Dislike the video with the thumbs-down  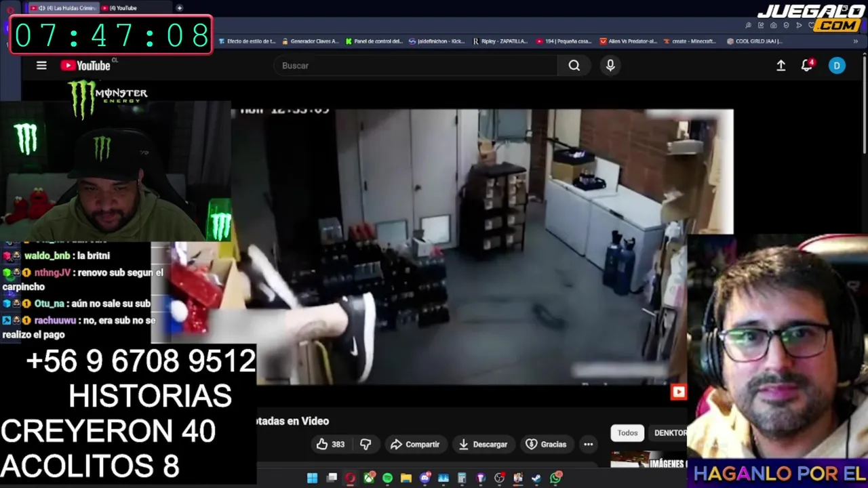pyautogui.click(x=366, y=445)
